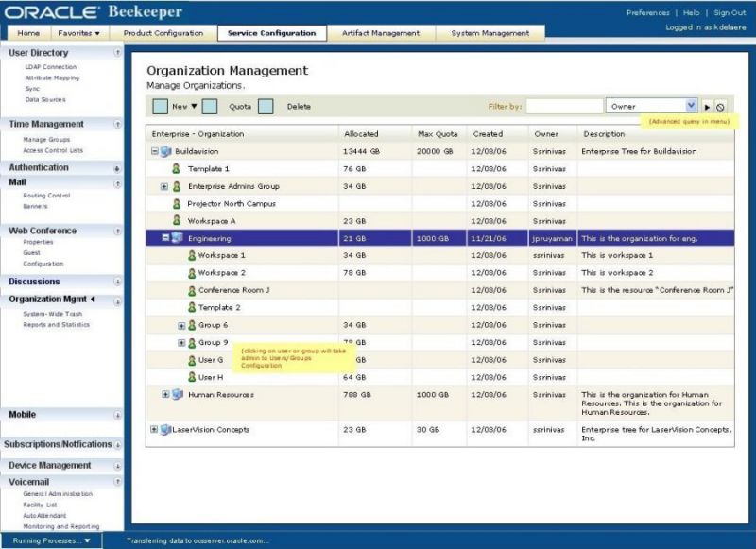Open the Preferences link
The height and width of the screenshot is (549, 756).
point(648,13)
